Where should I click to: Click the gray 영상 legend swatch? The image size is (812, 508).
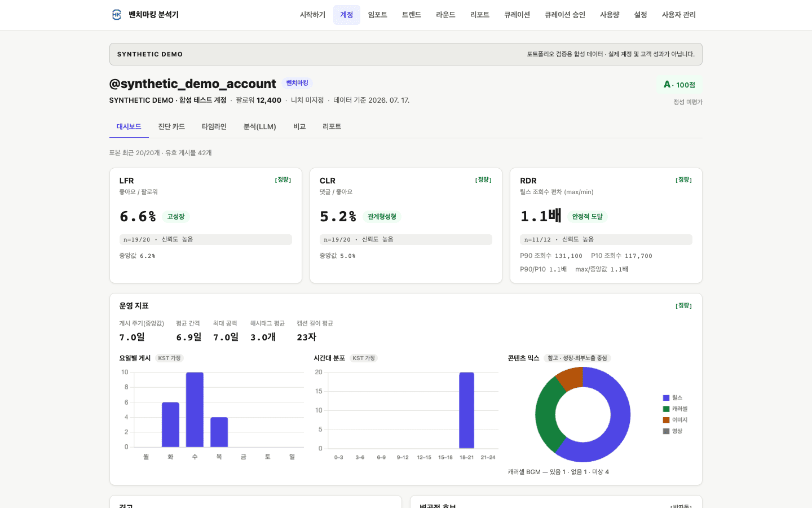[666, 431]
